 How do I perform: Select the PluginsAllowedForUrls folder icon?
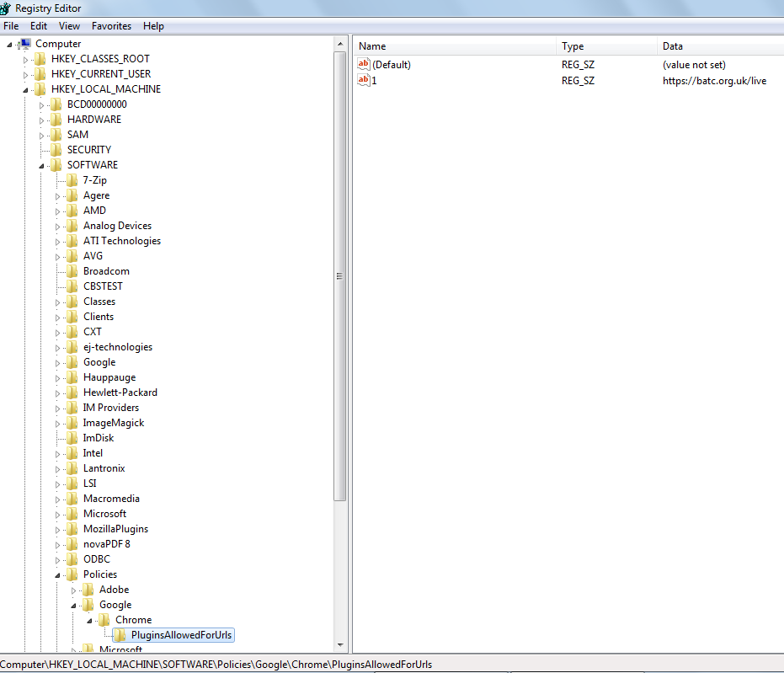point(120,635)
